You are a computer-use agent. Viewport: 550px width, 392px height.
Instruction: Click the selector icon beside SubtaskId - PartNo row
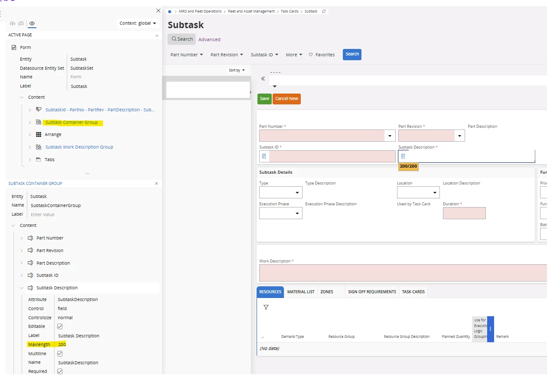[x=39, y=110]
